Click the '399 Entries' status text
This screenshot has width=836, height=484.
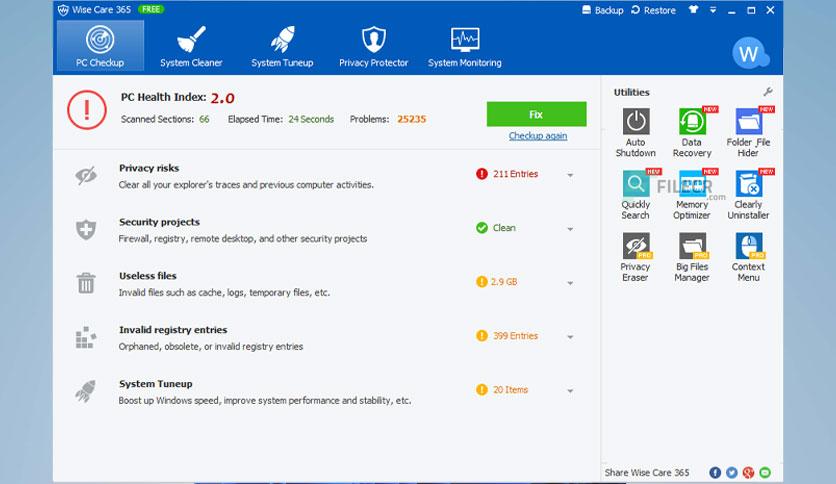tap(516, 336)
